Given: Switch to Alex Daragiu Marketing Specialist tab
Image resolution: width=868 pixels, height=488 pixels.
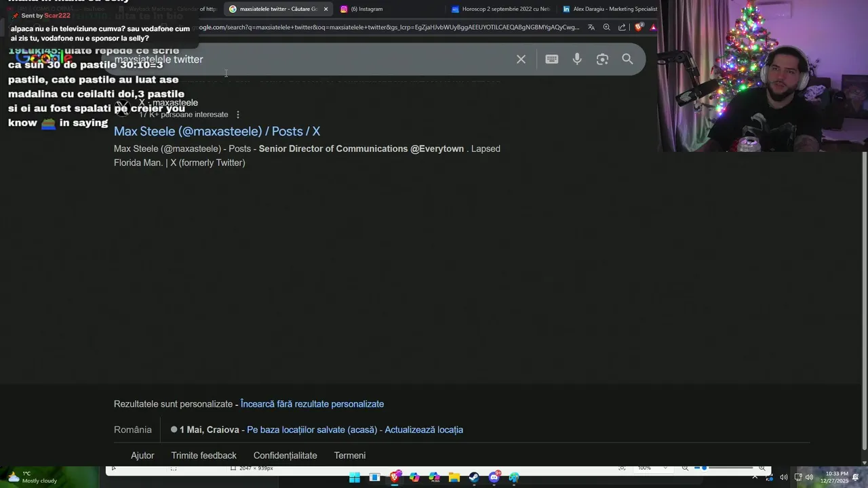Looking at the screenshot, I should point(610,9).
